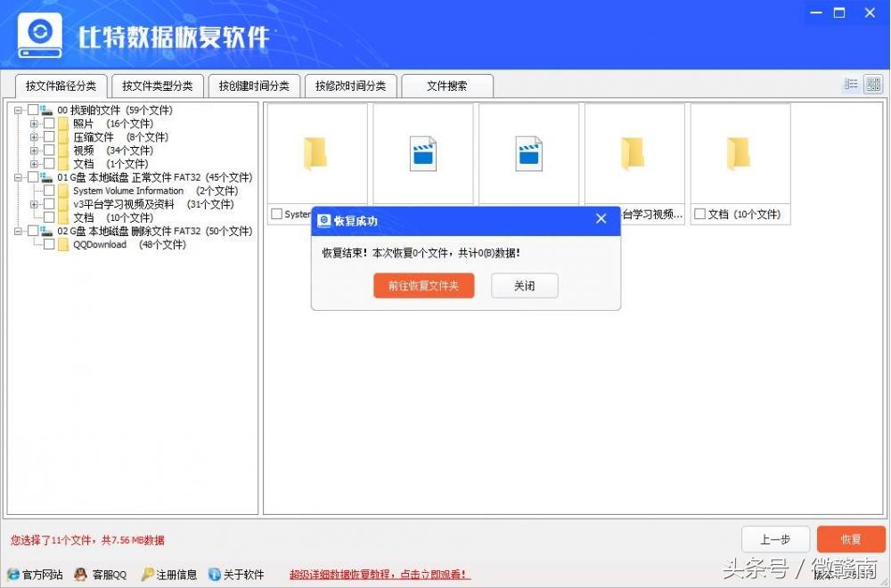Expand the 01 G盘 本地磁盘 正常文件 node
891x588 pixels.
pos(18,176)
